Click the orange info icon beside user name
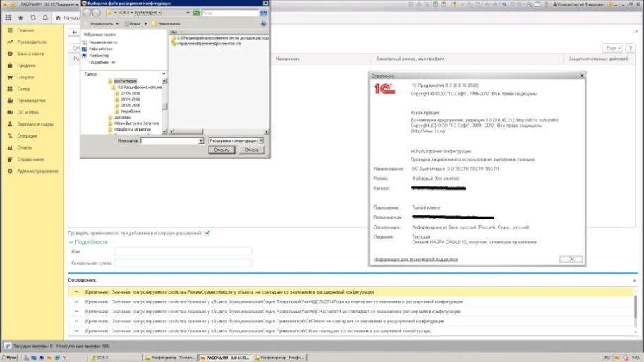 pyautogui.click(x=610, y=4)
